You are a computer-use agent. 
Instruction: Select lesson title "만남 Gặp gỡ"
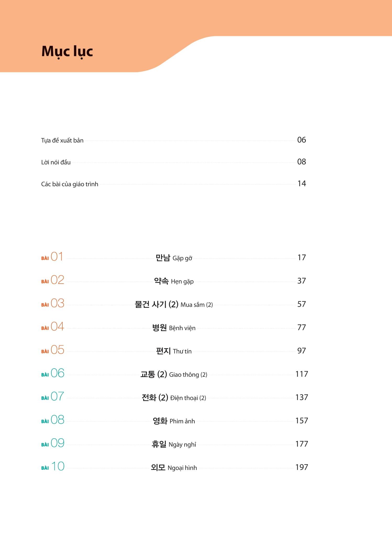coord(174,258)
